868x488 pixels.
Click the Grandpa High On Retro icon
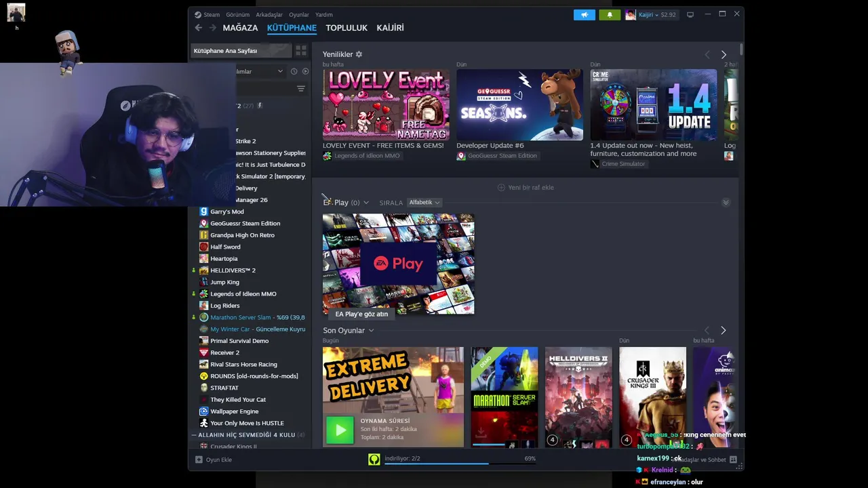click(x=203, y=235)
